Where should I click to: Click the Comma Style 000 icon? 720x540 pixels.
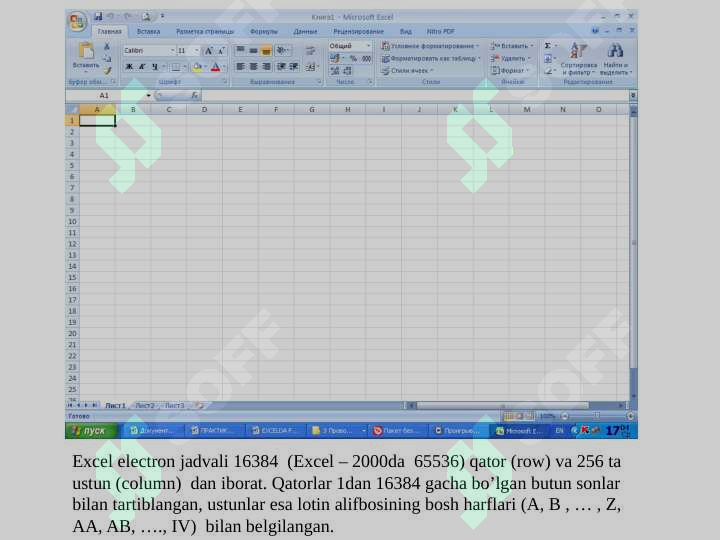click(x=366, y=58)
